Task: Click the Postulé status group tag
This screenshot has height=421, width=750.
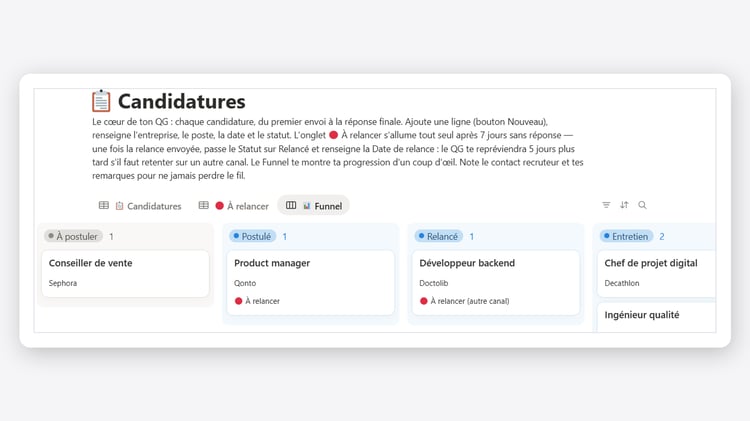Action: click(x=253, y=236)
